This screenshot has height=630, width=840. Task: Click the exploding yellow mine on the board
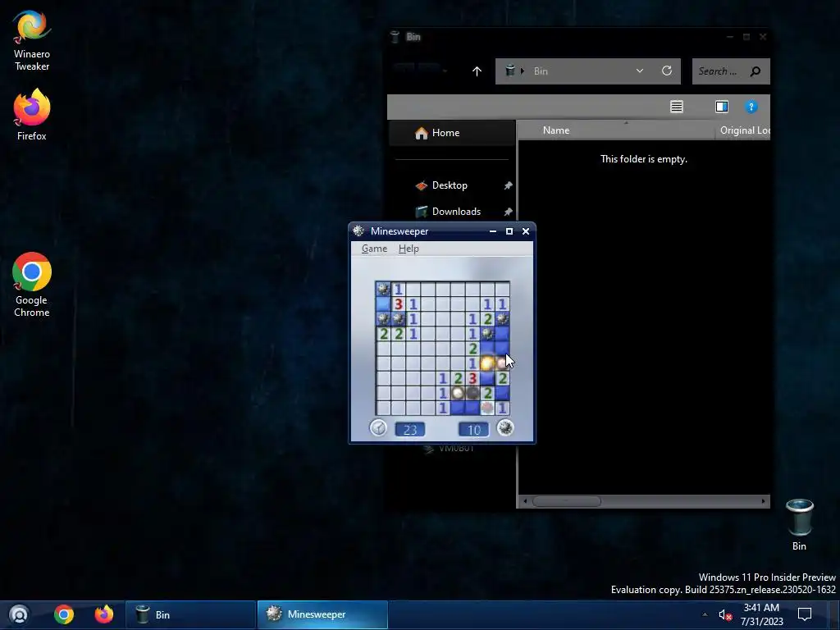[x=487, y=363]
